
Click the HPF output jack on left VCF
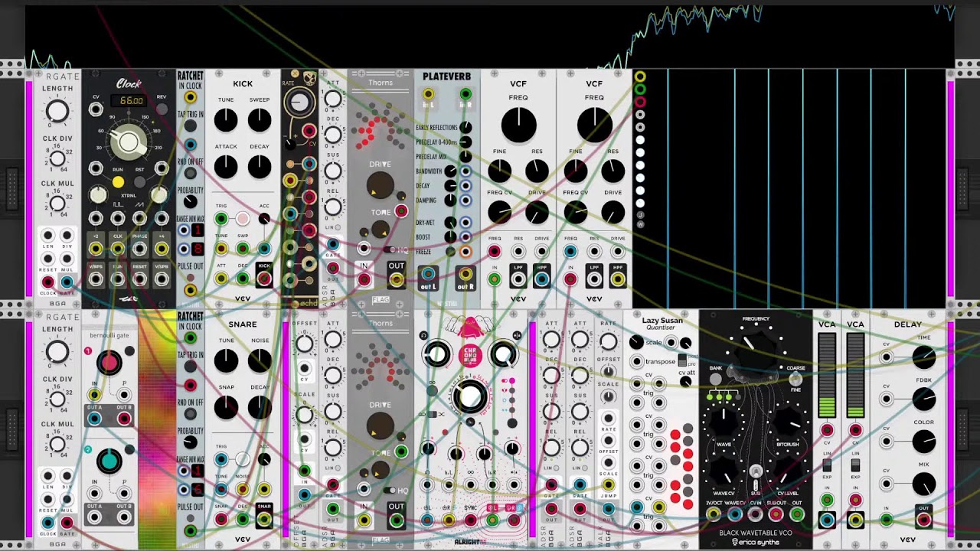click(541, 279)
